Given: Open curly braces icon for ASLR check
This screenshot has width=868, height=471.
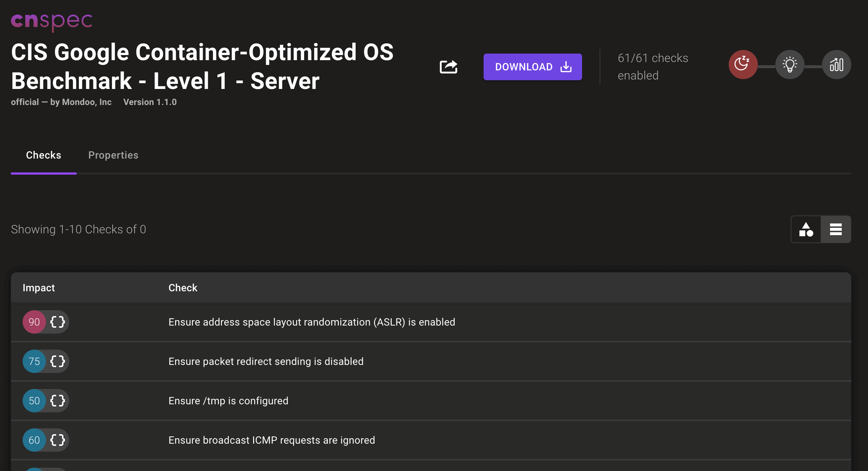Looking at the screenshot, I should coord(58,322).
